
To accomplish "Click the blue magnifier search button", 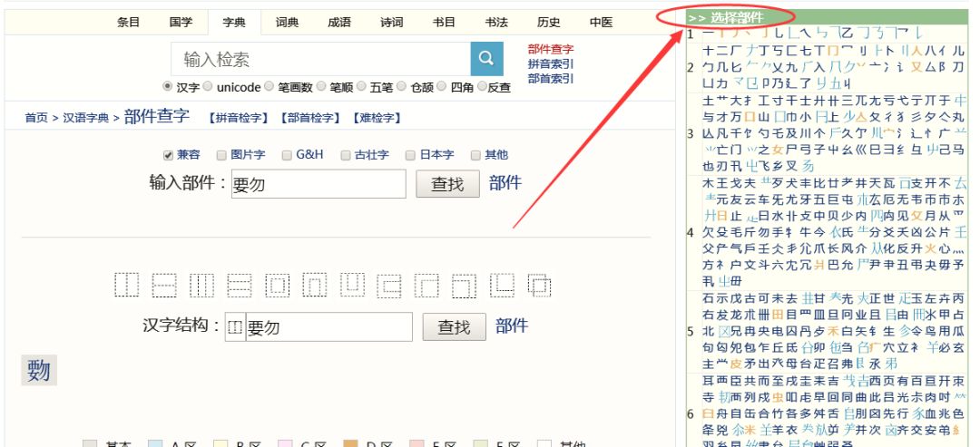I will [x=485, y=59].
